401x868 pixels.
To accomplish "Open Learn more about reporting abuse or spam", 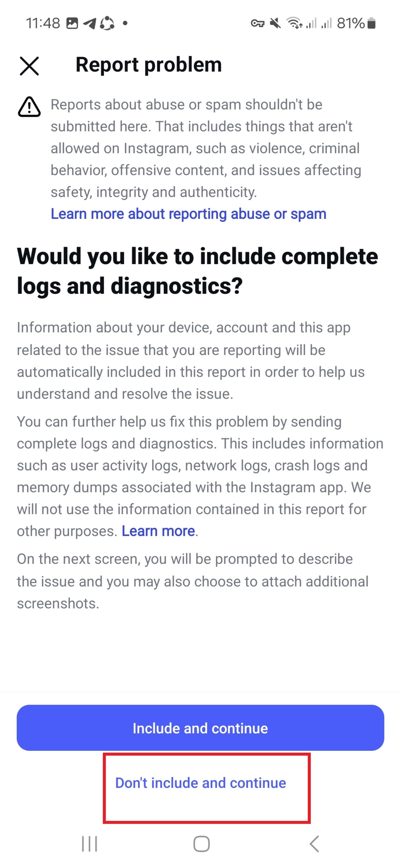I will click(188, 214).
